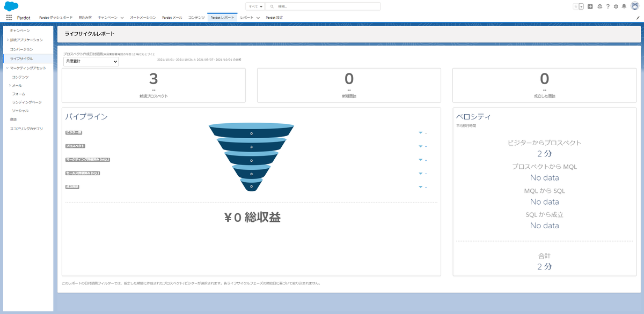
Task: Open the レポート navigation tab
Action: pyautogui.click(x=247, y=18)
